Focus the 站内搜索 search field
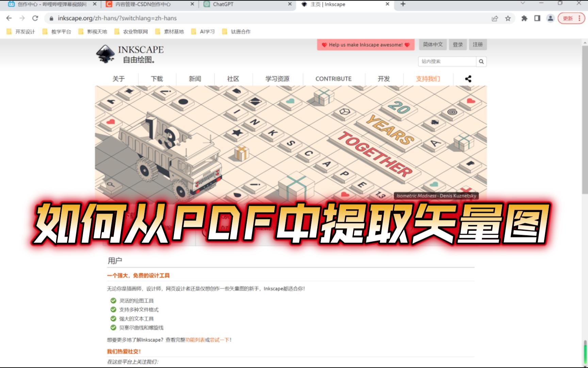The image size is (588, 368). click(447, 62)
